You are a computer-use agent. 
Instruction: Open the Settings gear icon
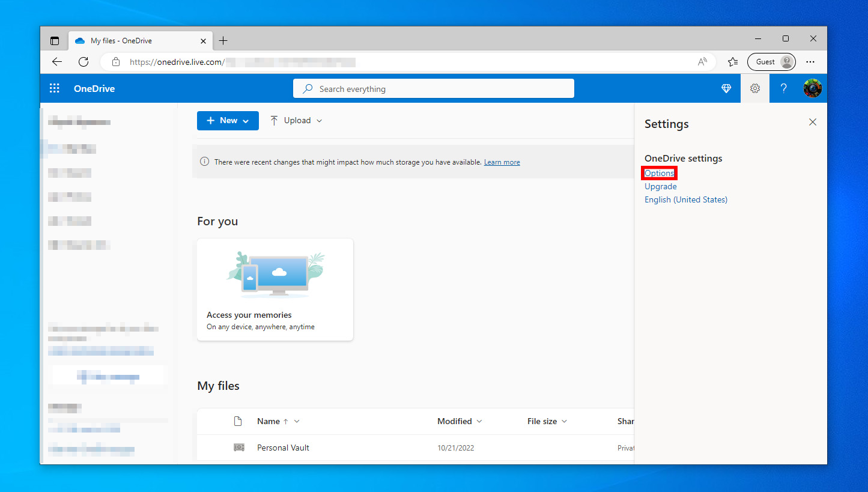(x=755, y=88)
